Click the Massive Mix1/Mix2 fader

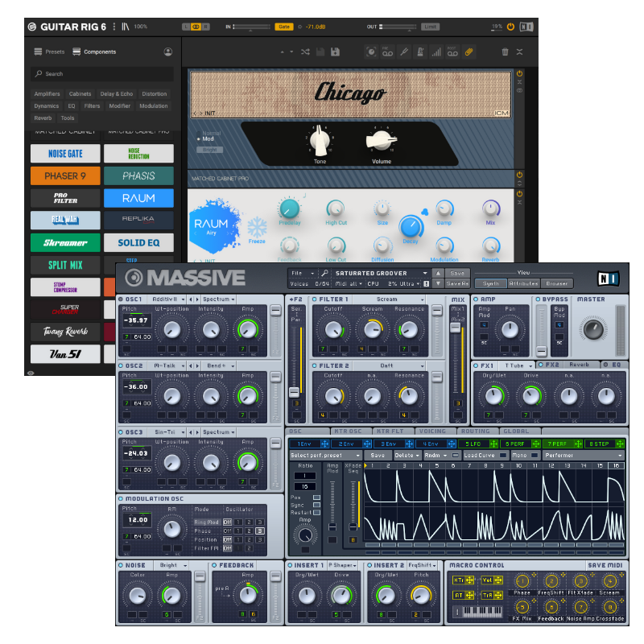click(455, 328)
